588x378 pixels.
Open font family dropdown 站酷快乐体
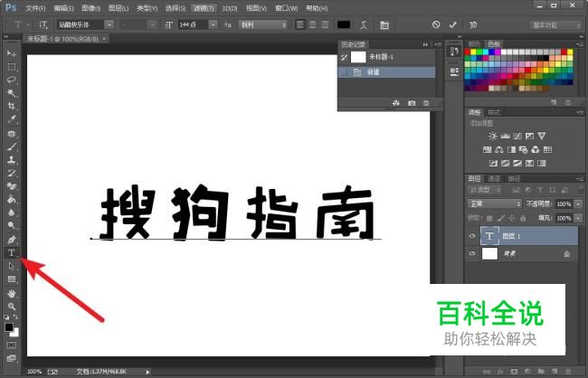point(109,24)
